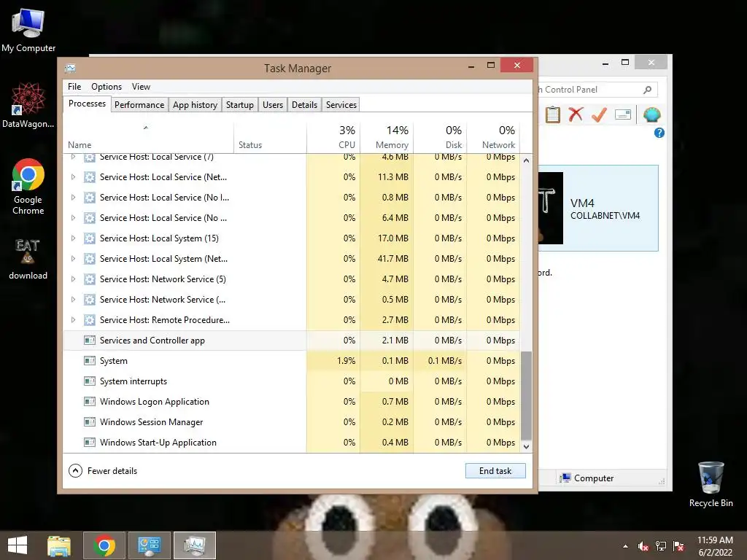Expand Service Host: Remote Procedure...
The width and height of the screenshot is (747, 560).
coord(73,319)
